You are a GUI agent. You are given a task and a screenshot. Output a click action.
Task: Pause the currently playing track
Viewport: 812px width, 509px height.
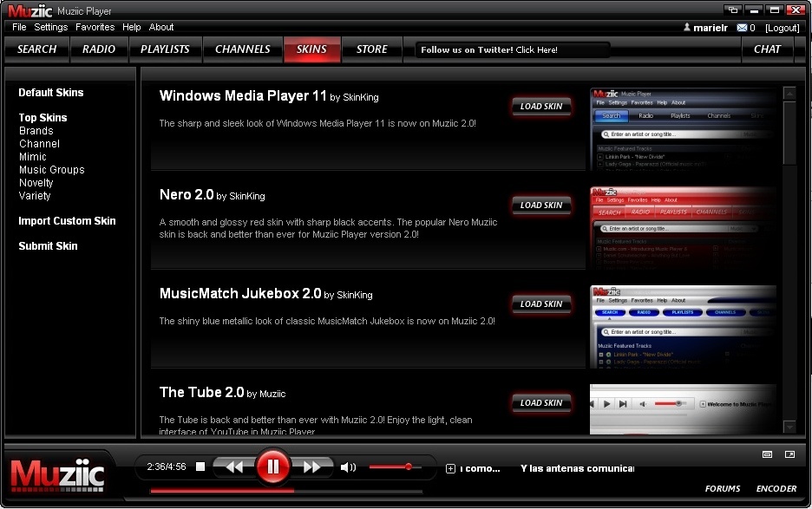(x=273, y=466)
